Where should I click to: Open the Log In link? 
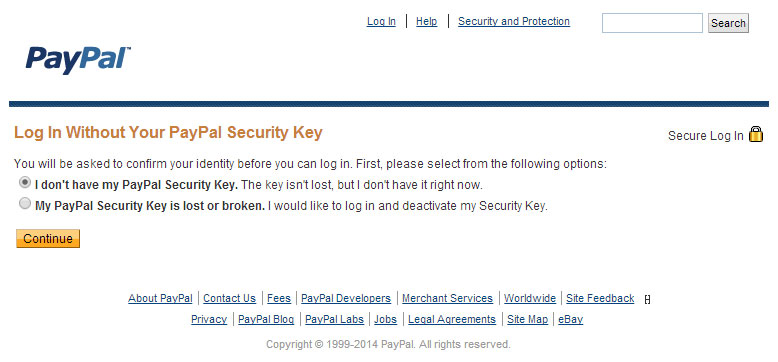point(381,21)
